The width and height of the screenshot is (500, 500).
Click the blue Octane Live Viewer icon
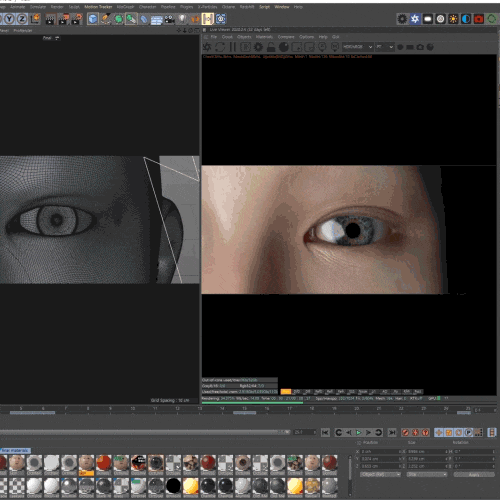[415, 19]
